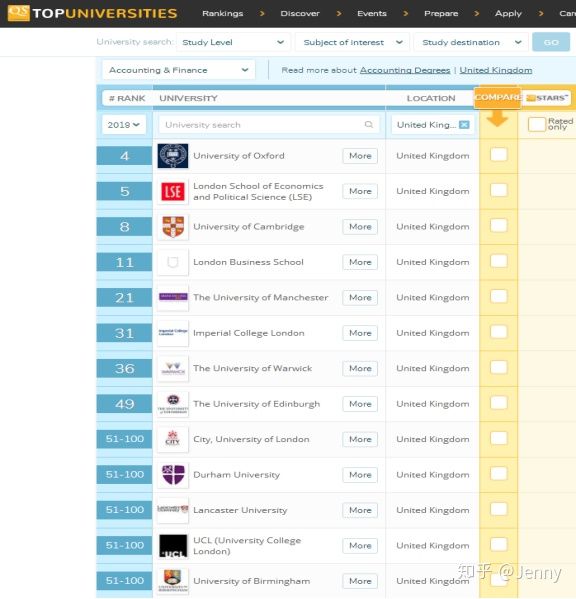
Task: Remove the United Kingdom location filter
Action: point(464,125)
